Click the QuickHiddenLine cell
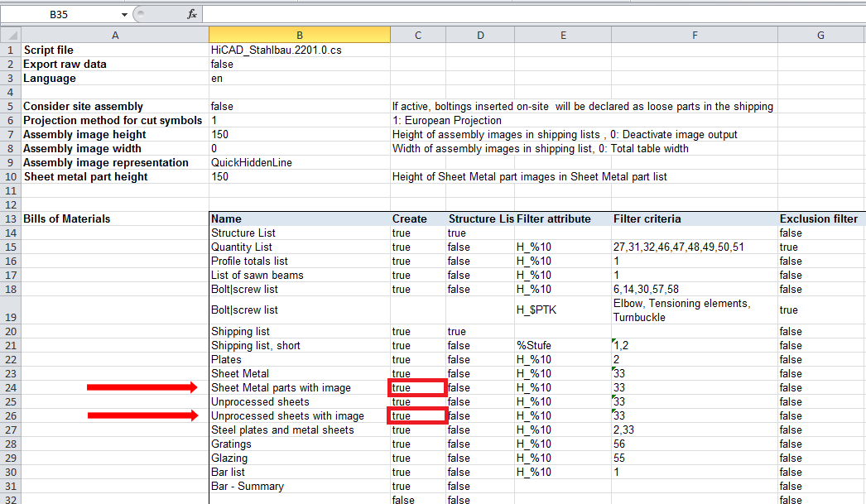Image resolution: width=866 pixels, height=504 pixels. pos(299,163)
